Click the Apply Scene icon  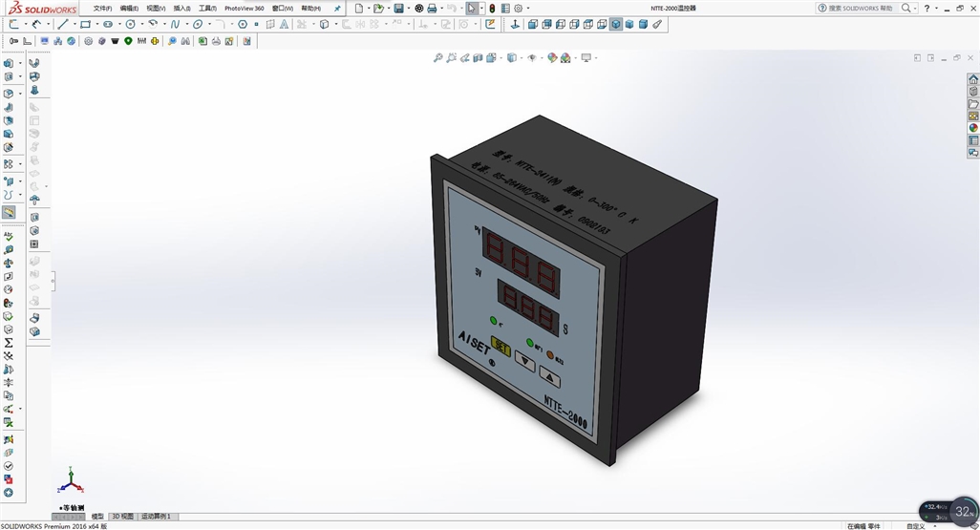[565, 57]
